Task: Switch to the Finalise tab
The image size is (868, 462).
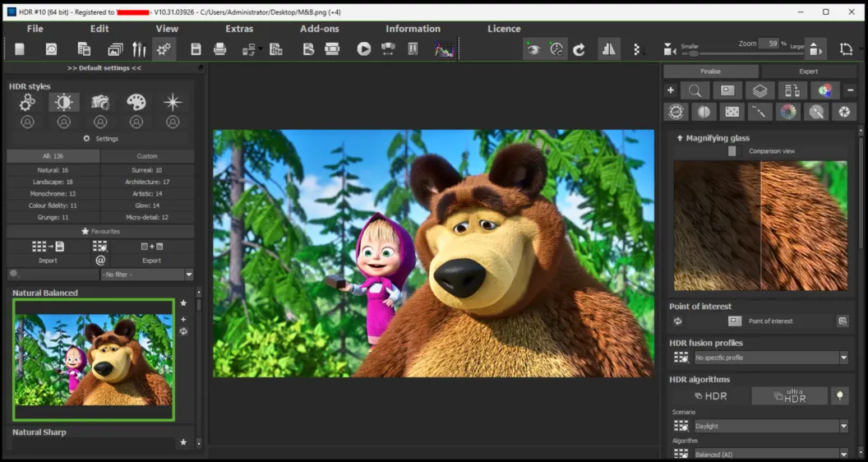Action: pyautogui.click(x=711, y=72)
